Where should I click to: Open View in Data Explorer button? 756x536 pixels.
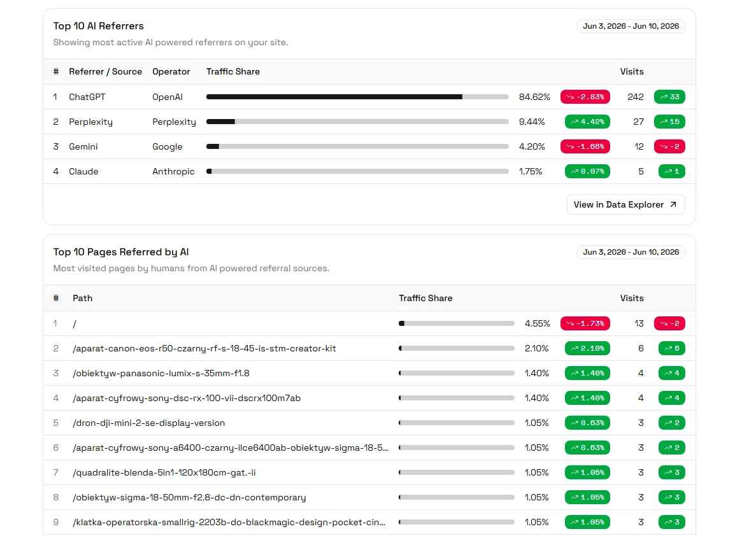[x=626, y=204]
